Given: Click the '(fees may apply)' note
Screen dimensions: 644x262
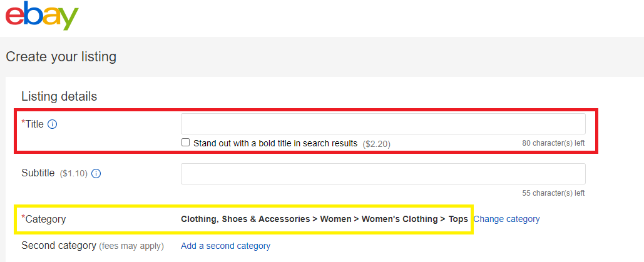Looking at the screenshot, I should click(x=131, y=246).
